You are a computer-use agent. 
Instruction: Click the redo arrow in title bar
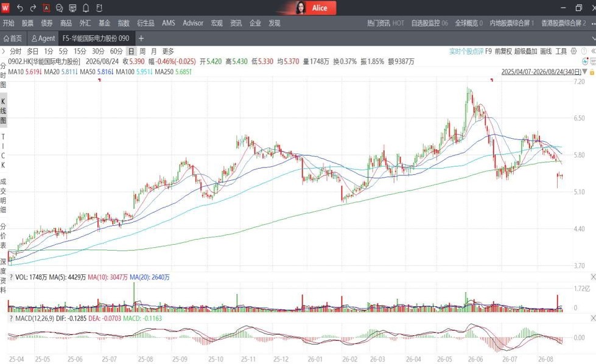[33, 7]
